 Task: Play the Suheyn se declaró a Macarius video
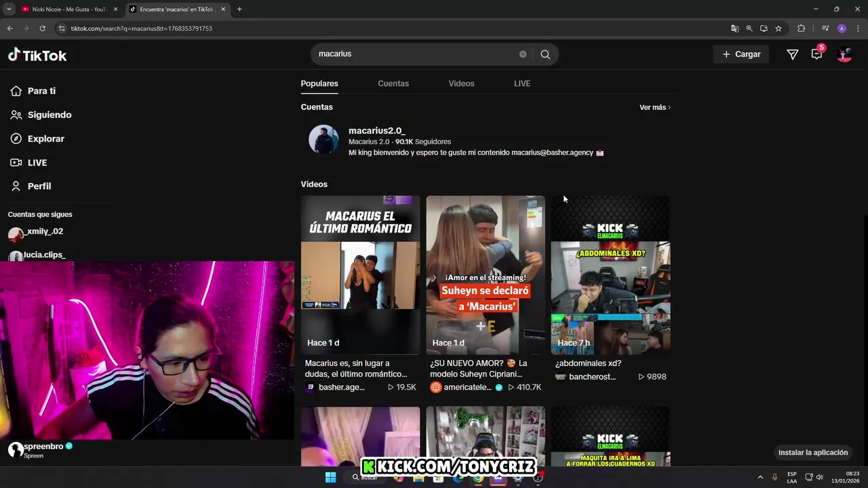pos(486,274)
